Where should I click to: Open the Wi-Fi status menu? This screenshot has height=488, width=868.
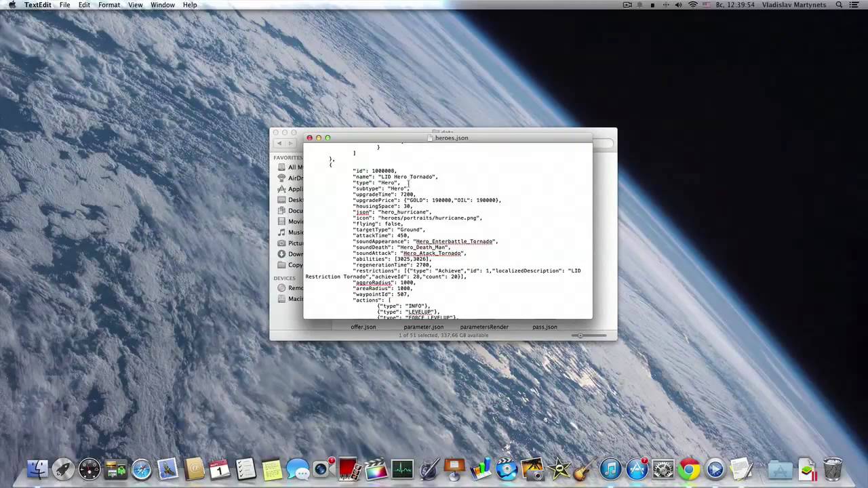click(693, 5)
